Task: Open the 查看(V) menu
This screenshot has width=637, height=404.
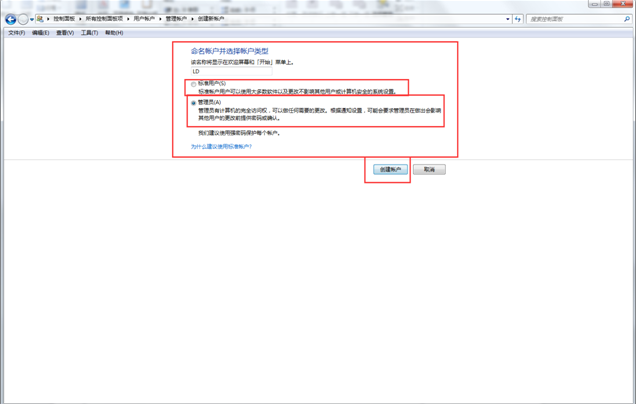Action: pos(65,33)
